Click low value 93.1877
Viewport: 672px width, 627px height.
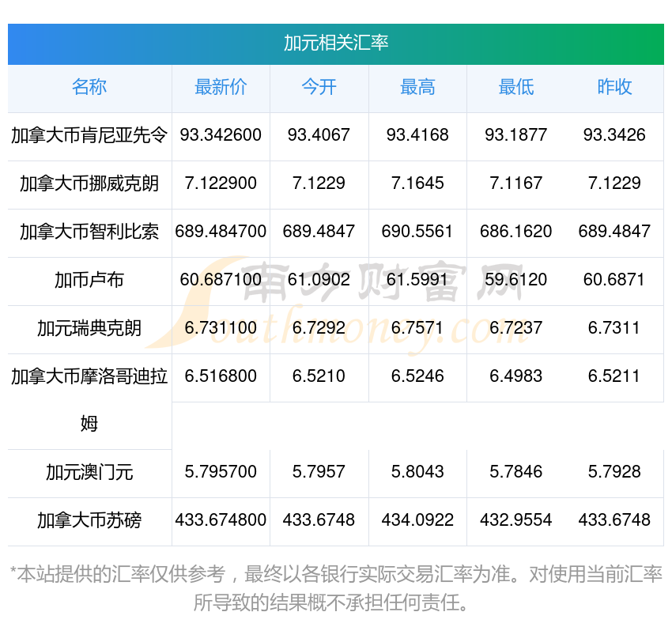click(516, 135)
